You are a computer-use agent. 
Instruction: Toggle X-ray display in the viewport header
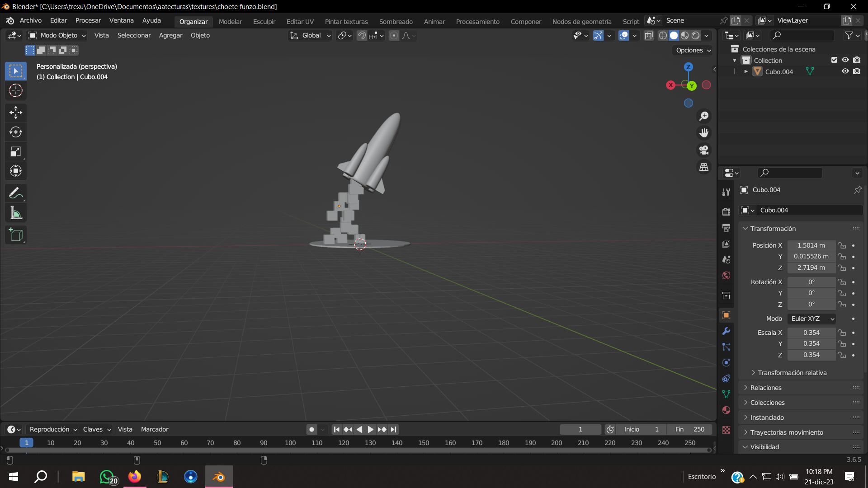649,36
